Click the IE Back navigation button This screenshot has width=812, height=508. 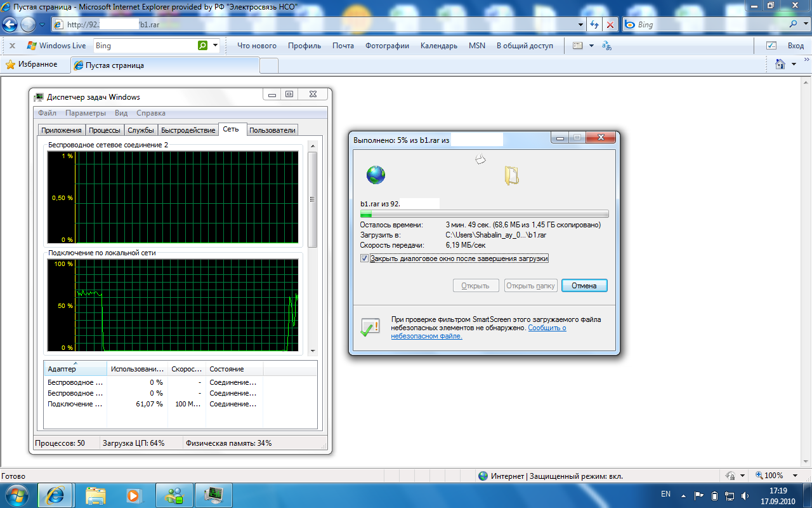pos(10,25)
